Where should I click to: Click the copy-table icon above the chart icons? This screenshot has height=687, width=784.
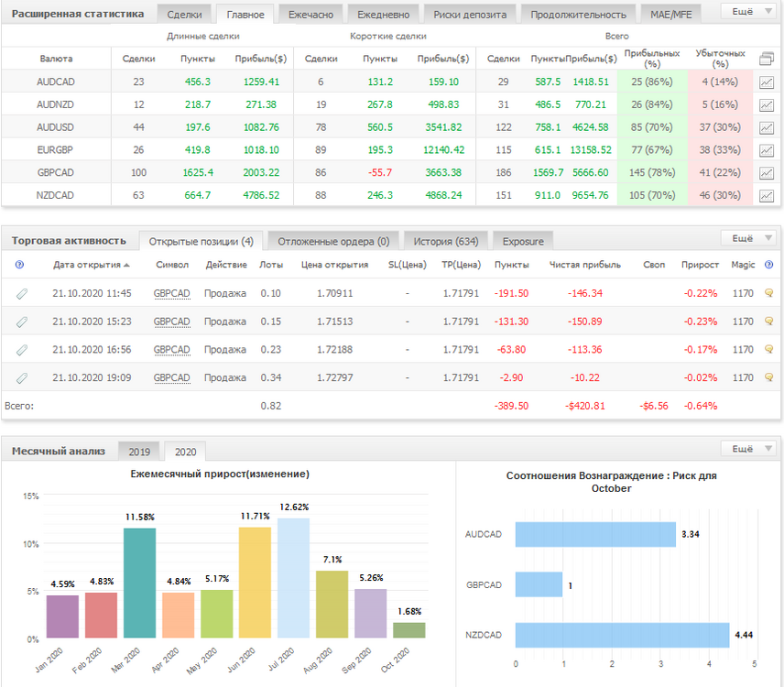point(766,59)
